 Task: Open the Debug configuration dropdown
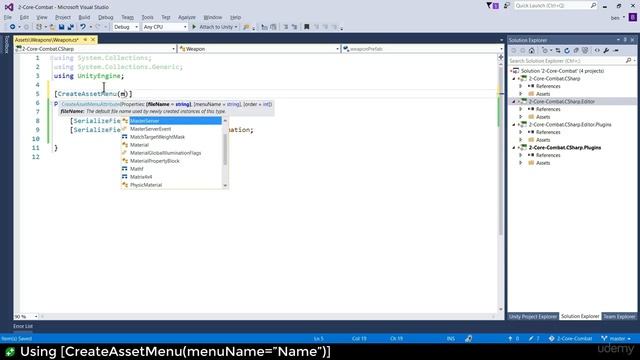[x=126, y=27]
